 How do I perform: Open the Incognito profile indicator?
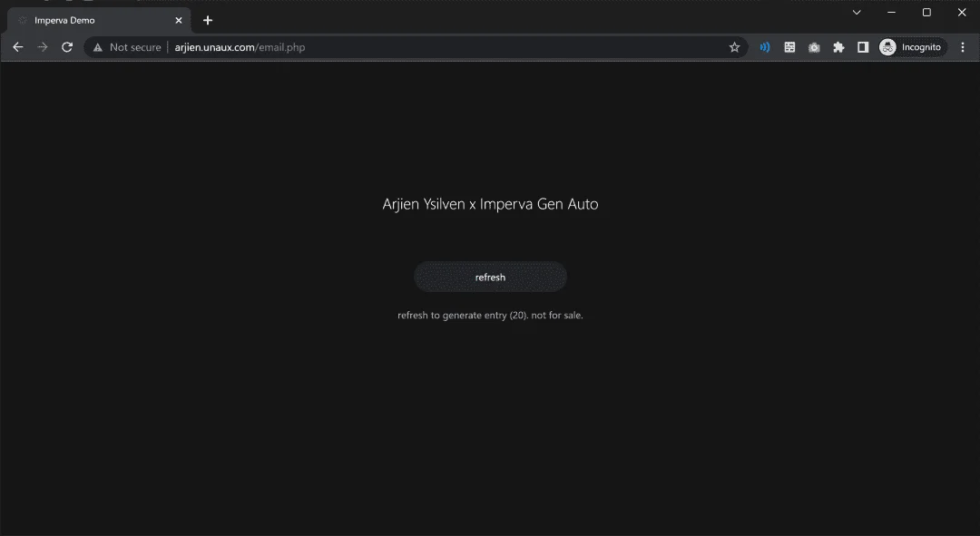pyautogui.click(x=913, y=47)
